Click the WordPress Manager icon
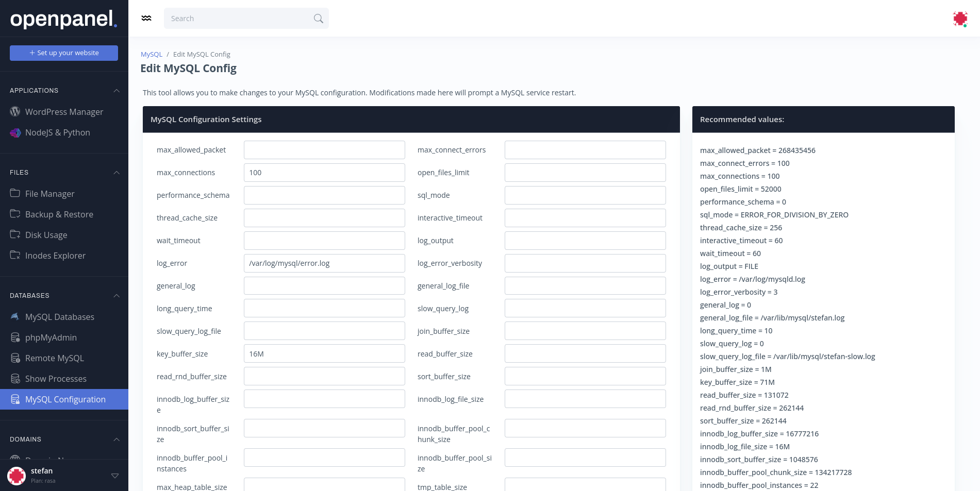The width and height of the screenshot is (980, 491). 15,111
